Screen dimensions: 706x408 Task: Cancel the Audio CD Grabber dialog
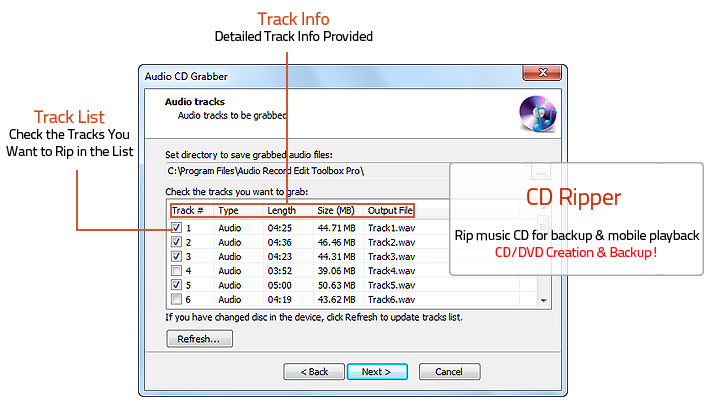click(449, 372)
